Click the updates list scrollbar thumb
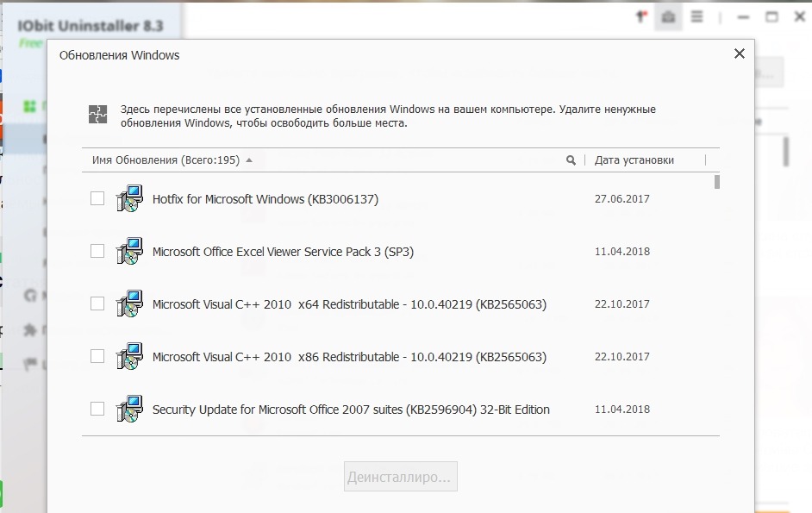The width and height of the screenshot is (812, 513). [716, 182]
